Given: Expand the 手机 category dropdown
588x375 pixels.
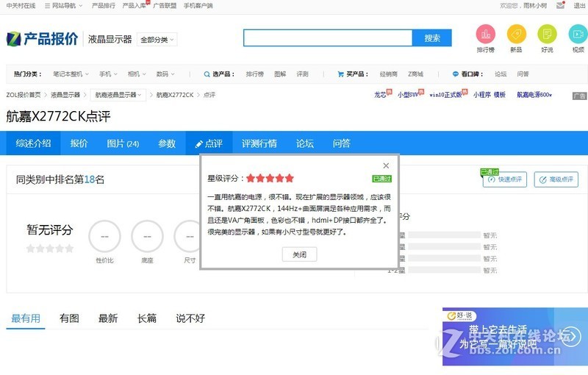Looking at the screenshot, I should click(108, 74).
